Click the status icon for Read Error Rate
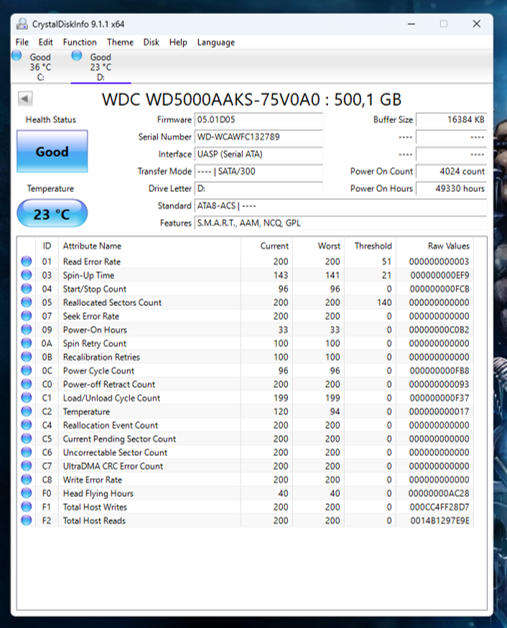The width and height of the screenshot is (507, 628). coord(26,261)
